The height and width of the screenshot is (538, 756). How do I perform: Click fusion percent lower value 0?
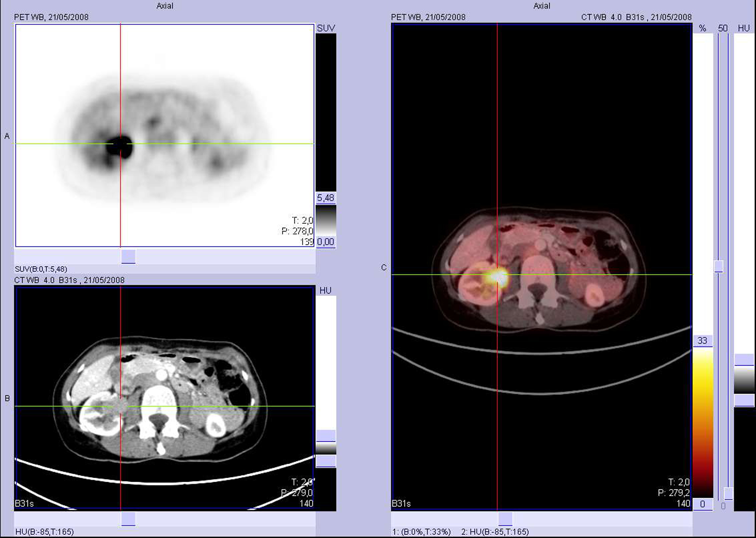[x=702, y=504]
